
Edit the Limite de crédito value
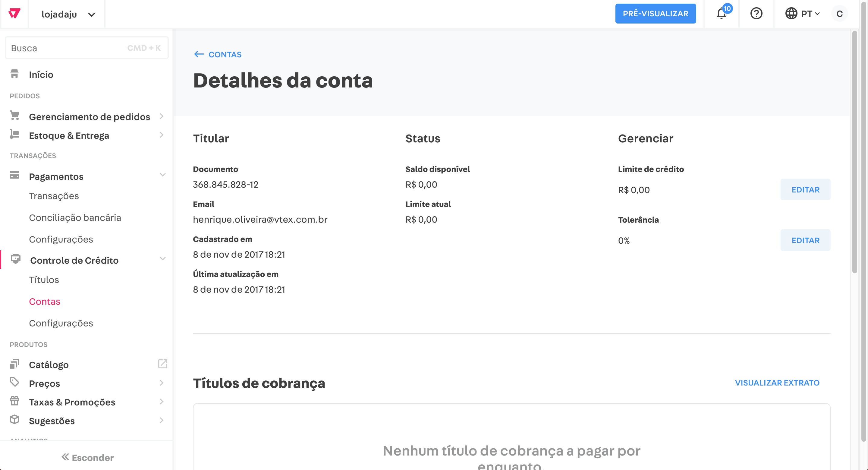(x=805, y=189)
